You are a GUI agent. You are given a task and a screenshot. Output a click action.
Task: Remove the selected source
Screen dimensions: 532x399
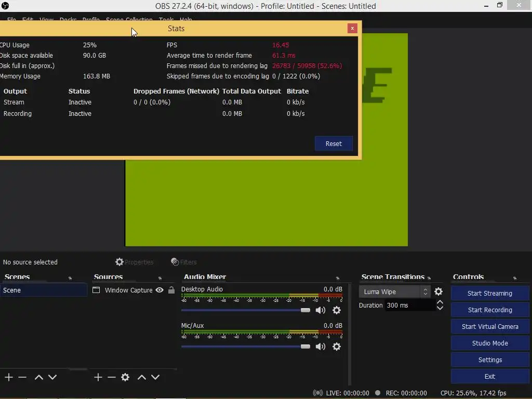click(x=112, y=377)
